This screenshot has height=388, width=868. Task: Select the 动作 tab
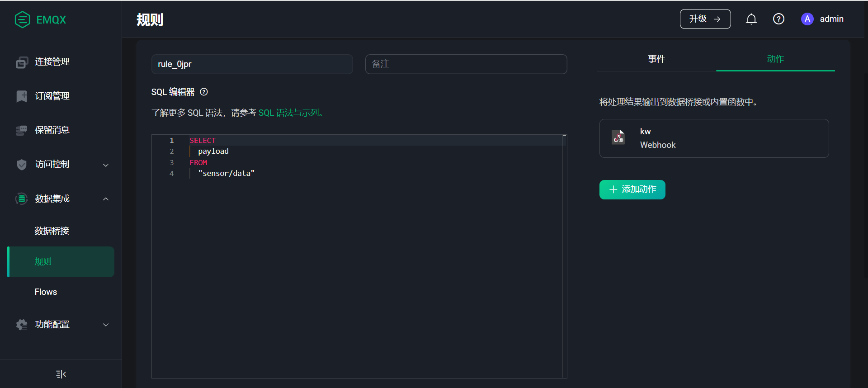click(x=775, y=59)
